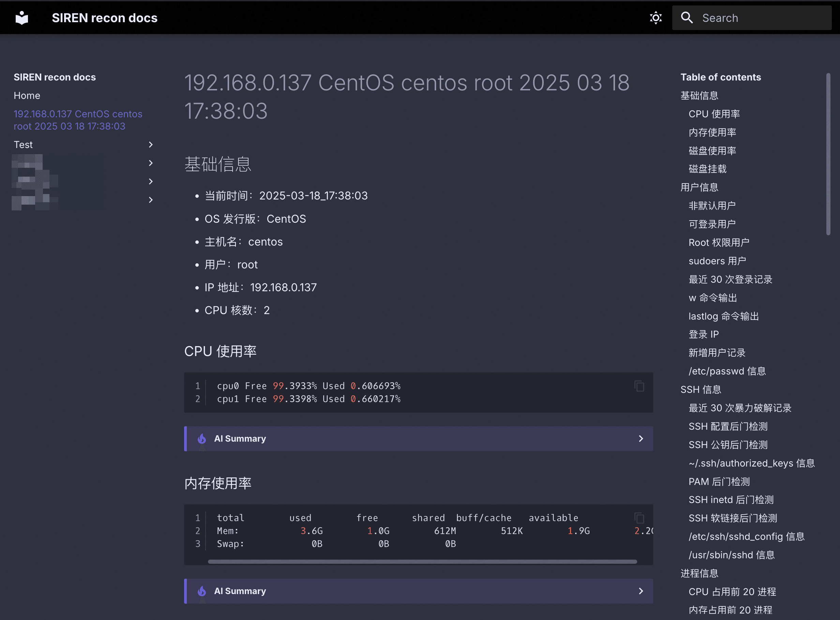Open the 192.168.0.137 CentOS report link
The height and width of the screenshot is (620, 840).
coord(78,120)
